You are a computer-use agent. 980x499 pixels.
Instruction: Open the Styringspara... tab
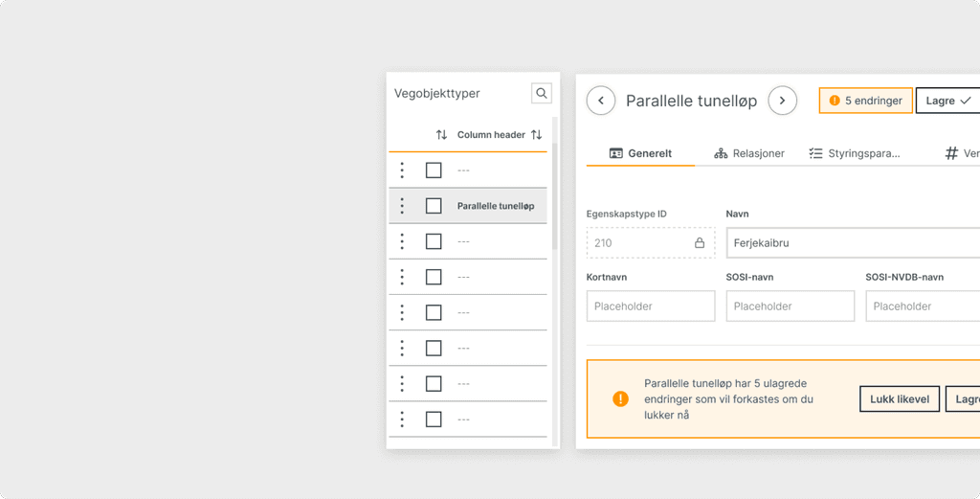(x=854, y=153)
